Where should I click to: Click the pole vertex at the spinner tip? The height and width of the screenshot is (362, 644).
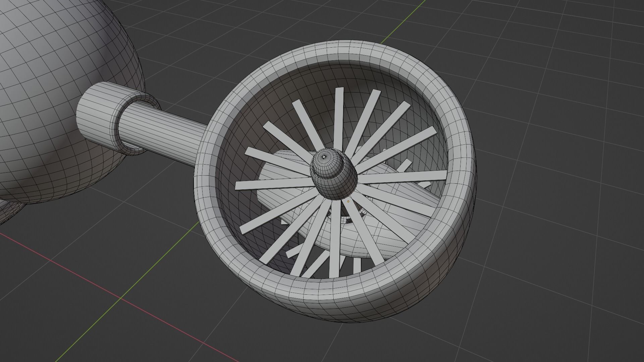coord(324,157)
